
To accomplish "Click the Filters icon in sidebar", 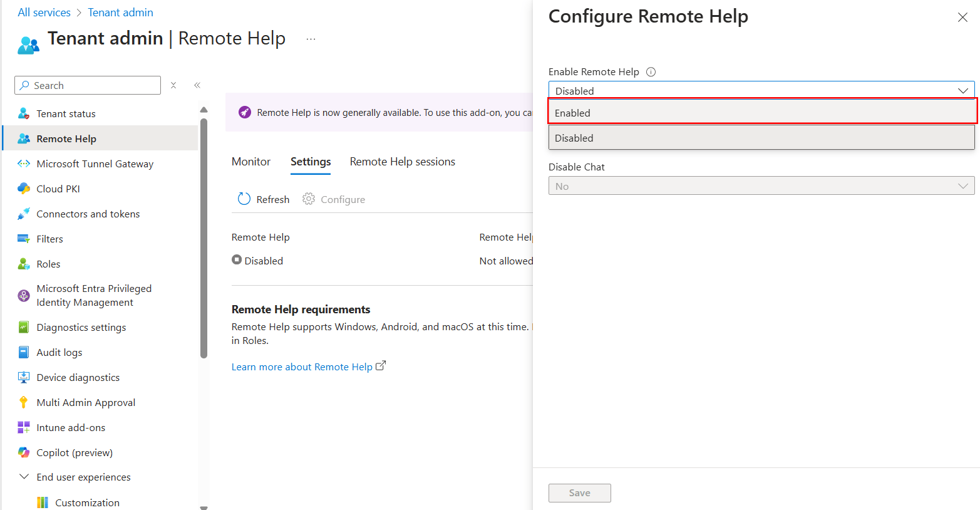I will [x=24, y=239].
